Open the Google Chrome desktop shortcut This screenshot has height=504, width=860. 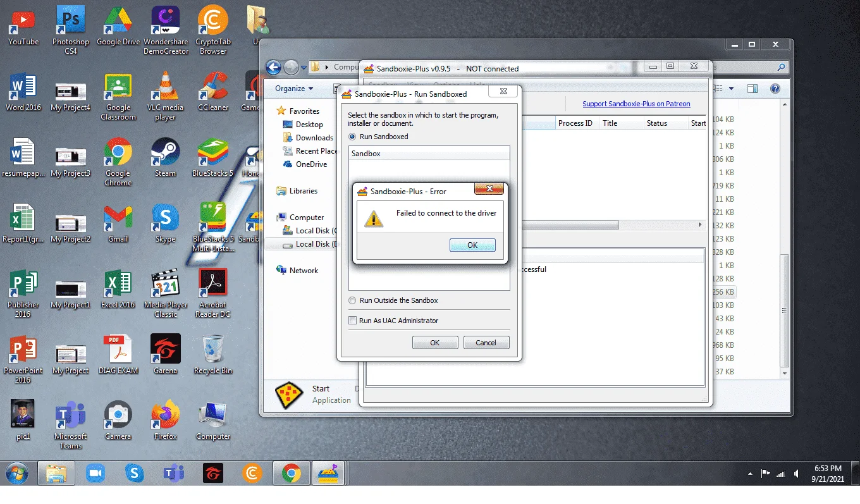[118, 162]
